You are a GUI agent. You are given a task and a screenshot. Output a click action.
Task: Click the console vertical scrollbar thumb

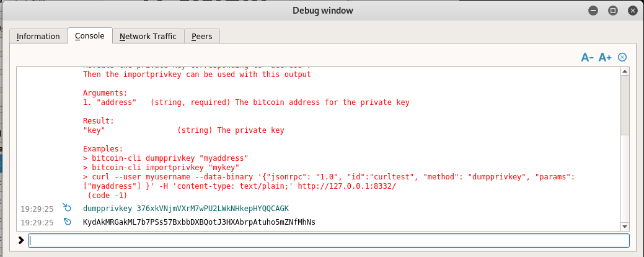click(625, 105)
